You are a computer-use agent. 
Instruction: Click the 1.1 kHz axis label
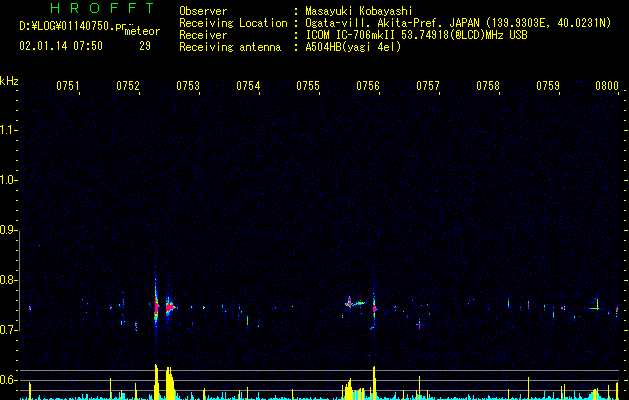(8, 130)
